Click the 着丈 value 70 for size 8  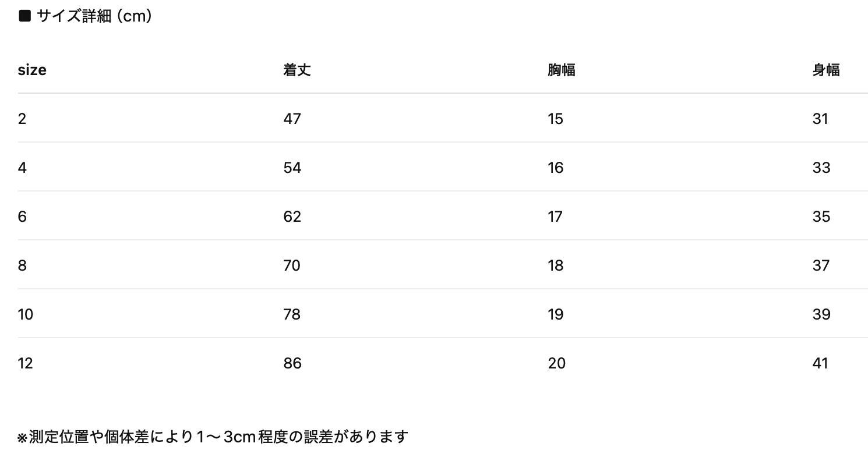(292, 265)
